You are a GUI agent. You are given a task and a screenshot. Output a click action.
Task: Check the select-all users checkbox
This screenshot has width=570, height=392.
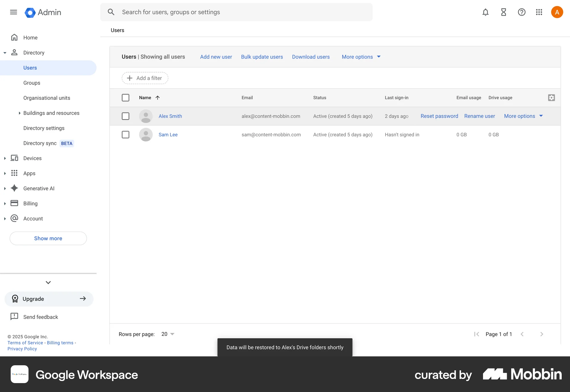pyautogui.click(x=126, y=97)
